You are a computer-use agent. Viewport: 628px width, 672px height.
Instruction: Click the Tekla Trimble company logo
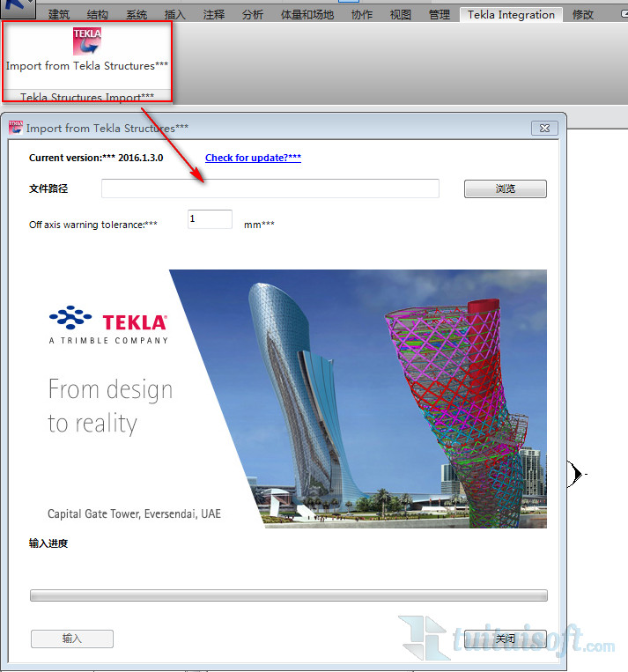pyautogui.click(x=108, y=325)
